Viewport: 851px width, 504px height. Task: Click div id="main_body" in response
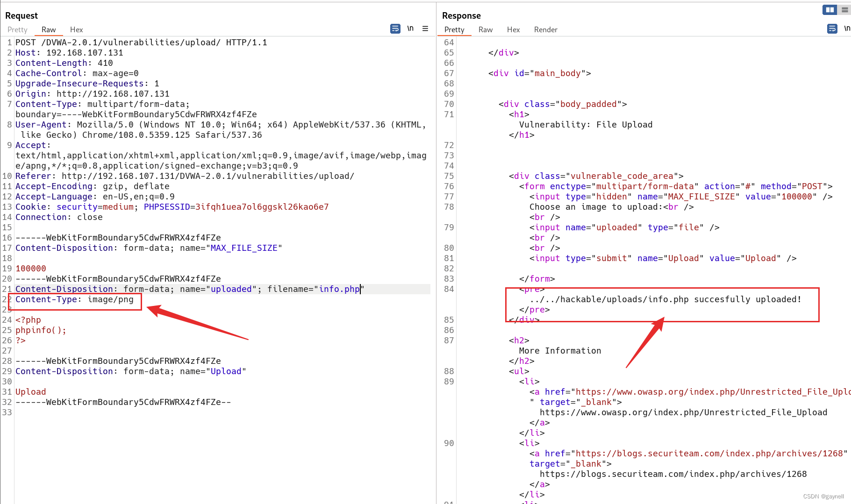point(540,73)
